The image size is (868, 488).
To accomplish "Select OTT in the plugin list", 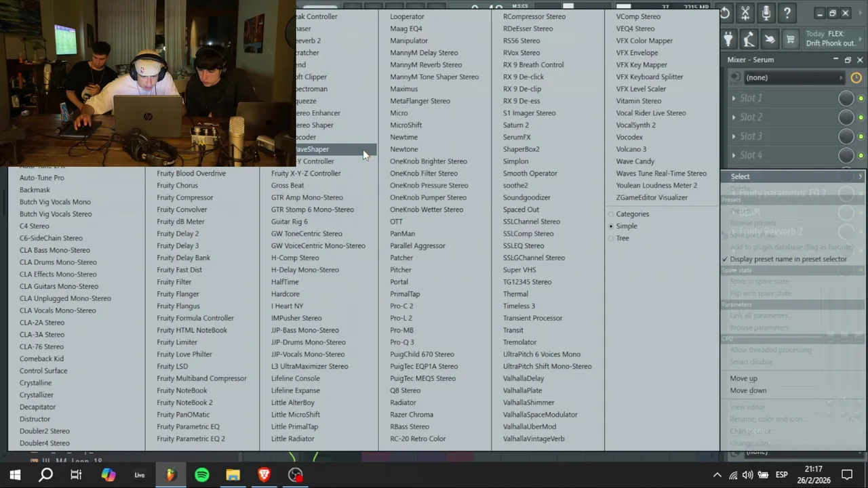I will [x=396, y=222].
